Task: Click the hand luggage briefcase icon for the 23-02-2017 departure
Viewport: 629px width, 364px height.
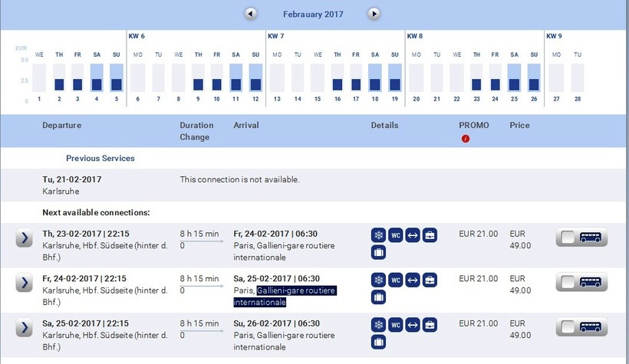Action: click(x=430, y=235)
